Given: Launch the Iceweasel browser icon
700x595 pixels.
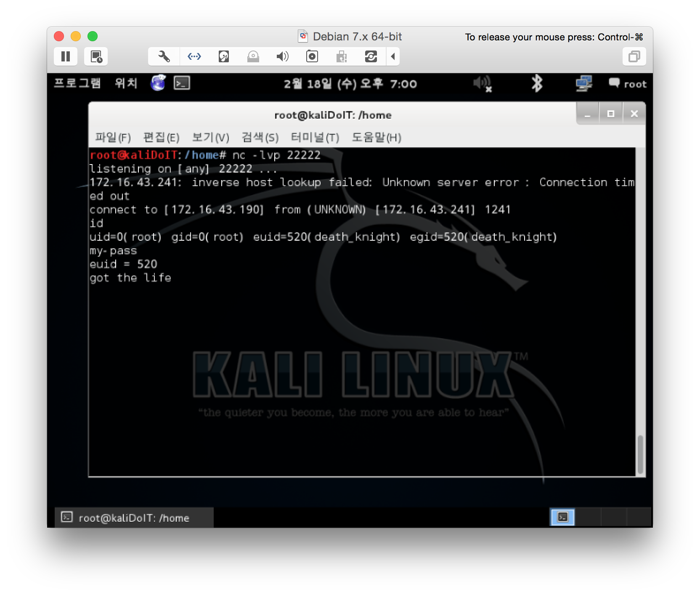Looking at the screenshot, I should pos(158,83).
